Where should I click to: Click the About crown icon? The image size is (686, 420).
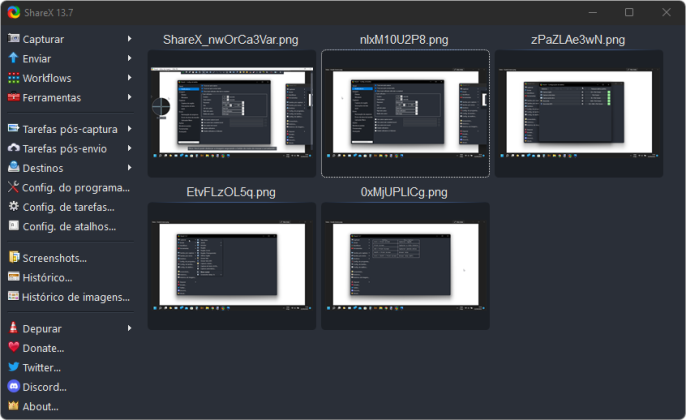14,406
